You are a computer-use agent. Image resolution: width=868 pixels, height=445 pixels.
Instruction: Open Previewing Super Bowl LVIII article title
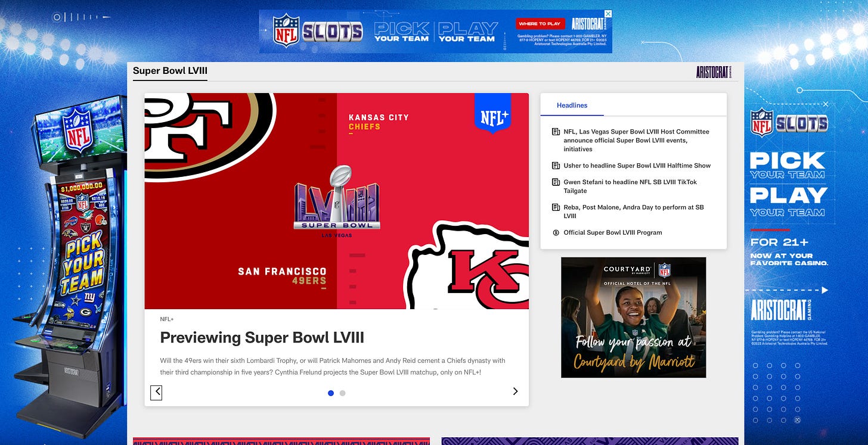coord(262,338)
